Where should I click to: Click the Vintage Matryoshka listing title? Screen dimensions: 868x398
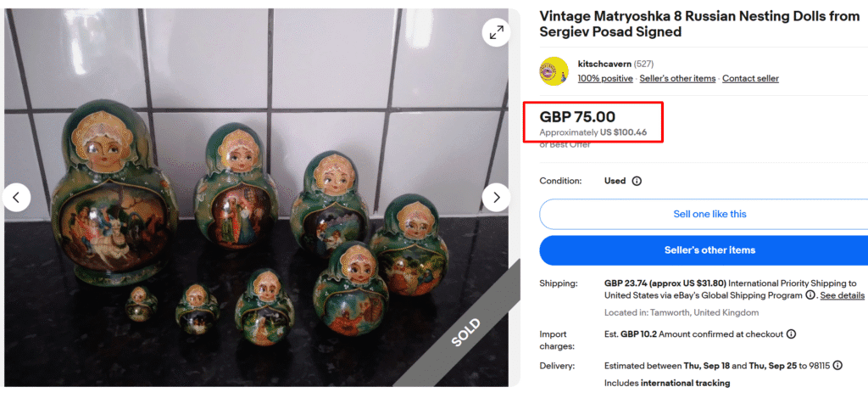[699, 24]
